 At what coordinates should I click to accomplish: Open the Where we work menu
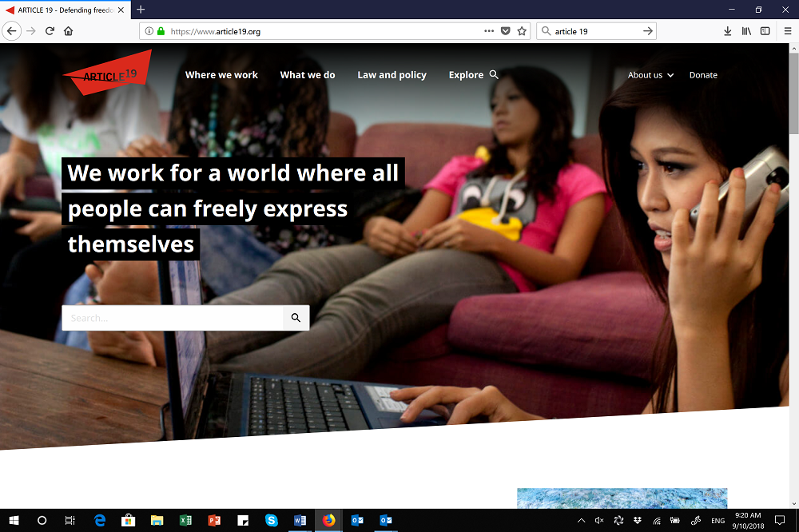click(x=221, y=75)
